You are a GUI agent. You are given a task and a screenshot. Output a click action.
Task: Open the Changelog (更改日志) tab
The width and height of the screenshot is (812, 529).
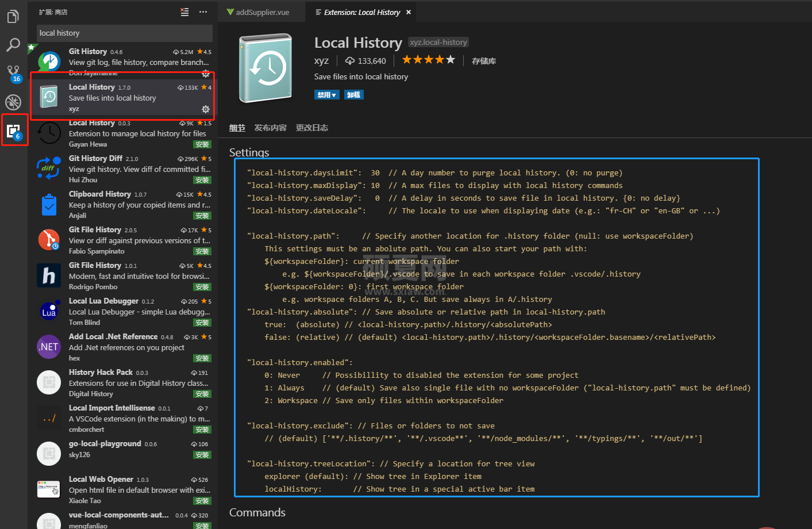(x=312, y=128)
